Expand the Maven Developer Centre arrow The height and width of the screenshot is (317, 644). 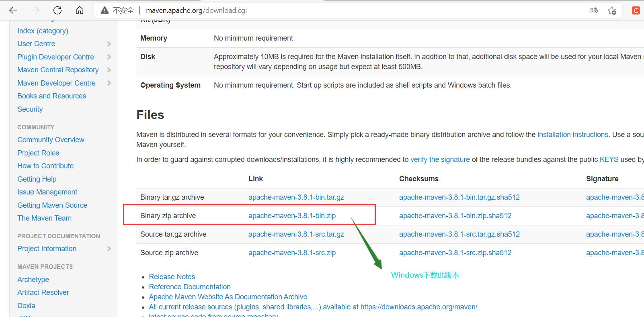[x=109, y=83]
